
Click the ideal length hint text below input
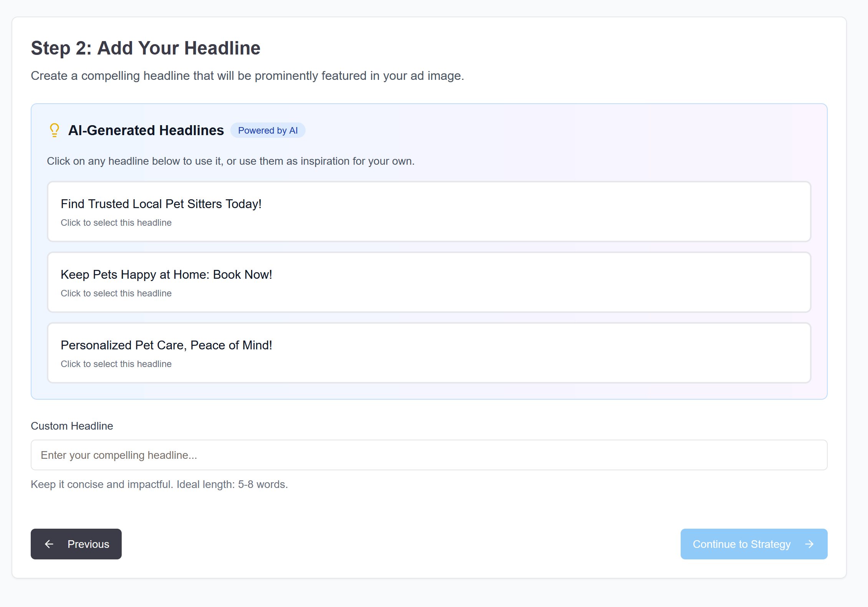click(159, 485)
